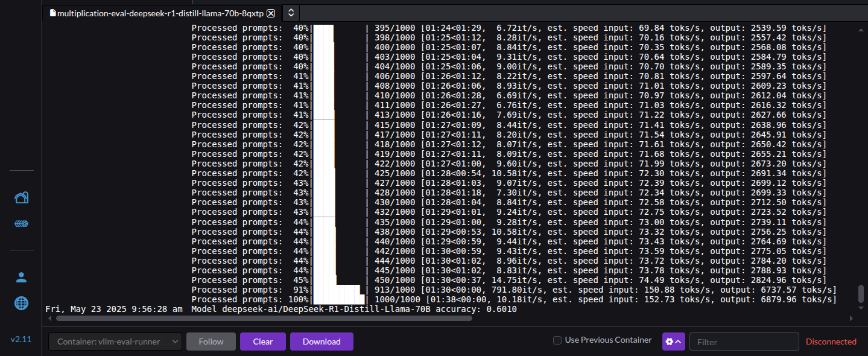Image resolution: width=868 pixels, height=356 pixels.
Task: Open the containers host icon in sidebar
Action: click(x=21, y=197)
